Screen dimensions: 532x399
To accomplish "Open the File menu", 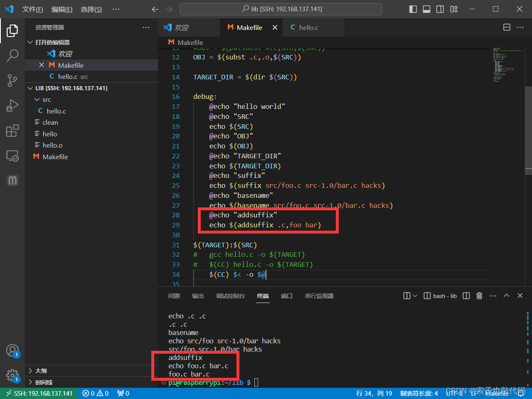I will pyautogui.click(x=32, y=9).
